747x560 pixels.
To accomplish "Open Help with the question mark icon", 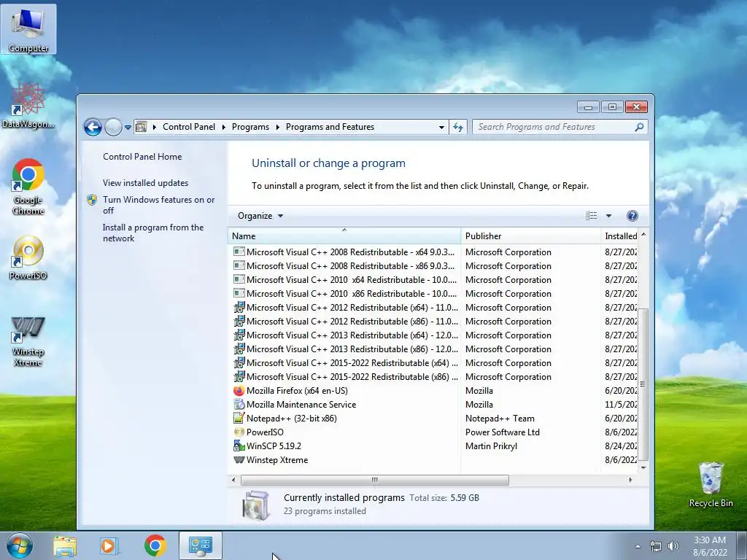I will click(632, 216).
